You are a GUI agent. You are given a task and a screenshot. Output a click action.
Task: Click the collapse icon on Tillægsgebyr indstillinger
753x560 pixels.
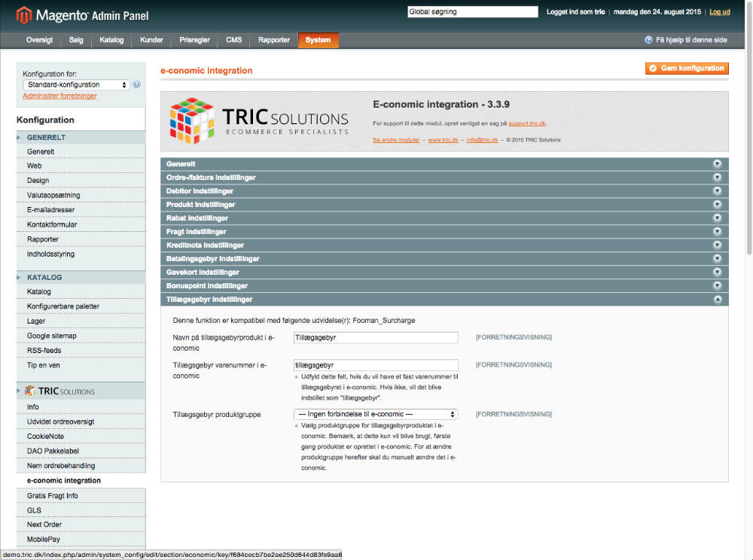[x=718, y=299]
